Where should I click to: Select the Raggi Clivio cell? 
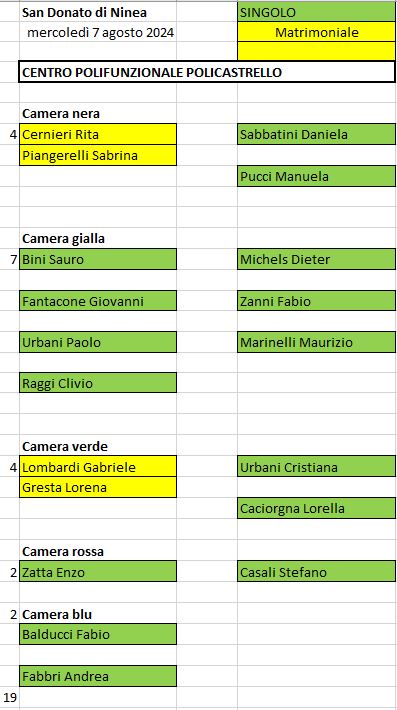click(x=98, y=383)
